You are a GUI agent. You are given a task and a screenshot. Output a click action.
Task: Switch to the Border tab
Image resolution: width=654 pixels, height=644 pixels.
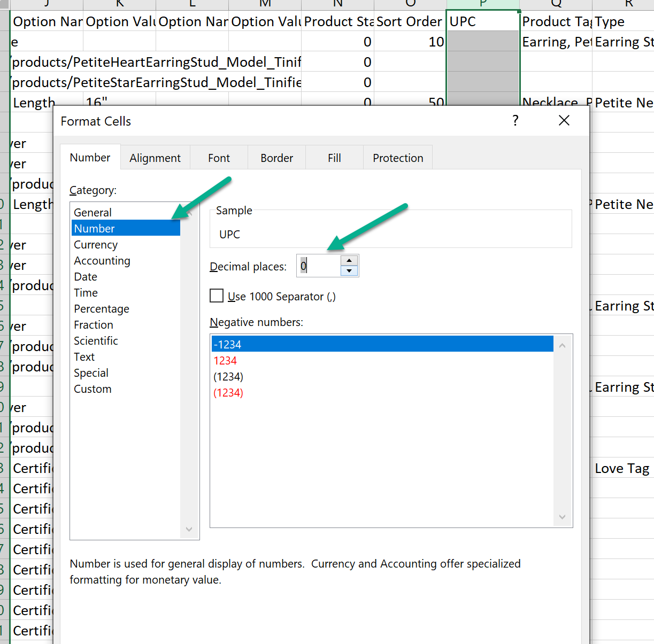coord(276,158)
